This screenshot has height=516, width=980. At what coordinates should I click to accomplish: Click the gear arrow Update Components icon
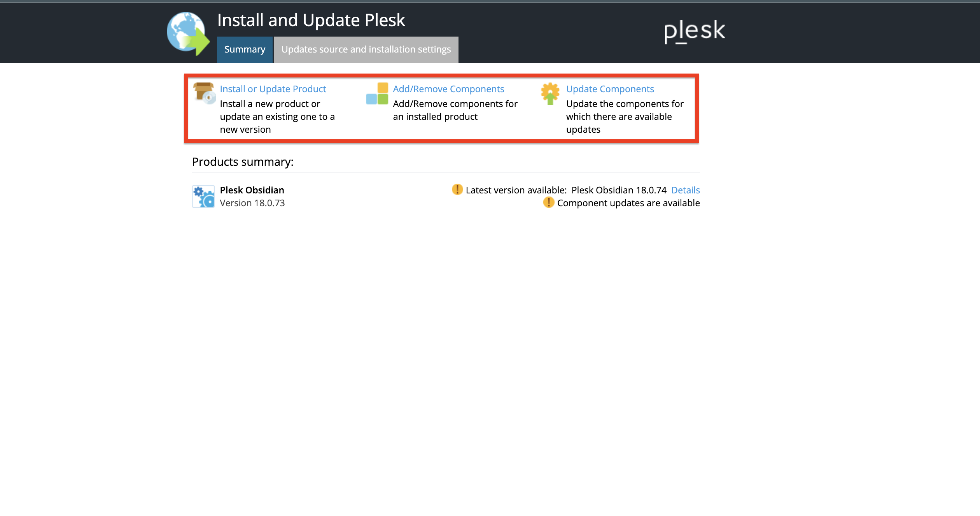(550, 93)
